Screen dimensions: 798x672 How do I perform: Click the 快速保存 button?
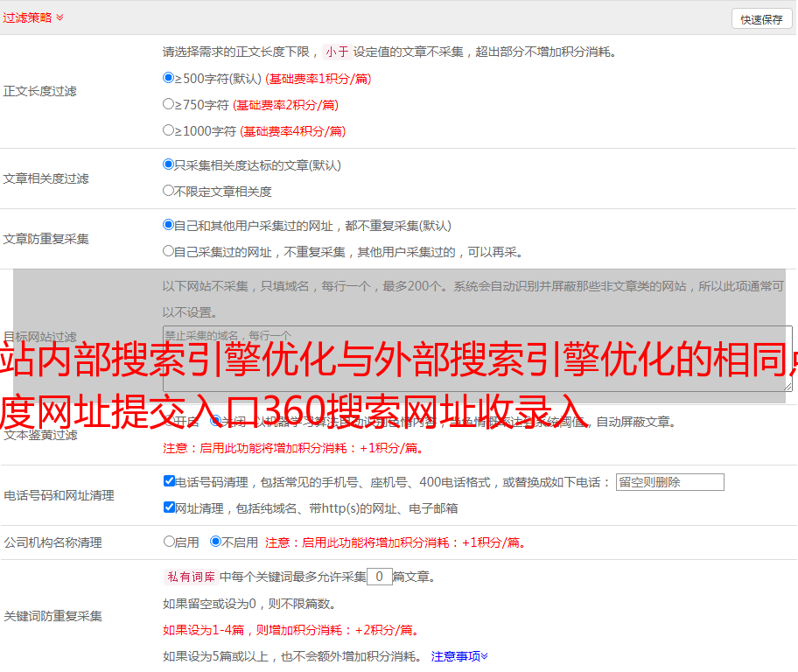pos(761,19)
